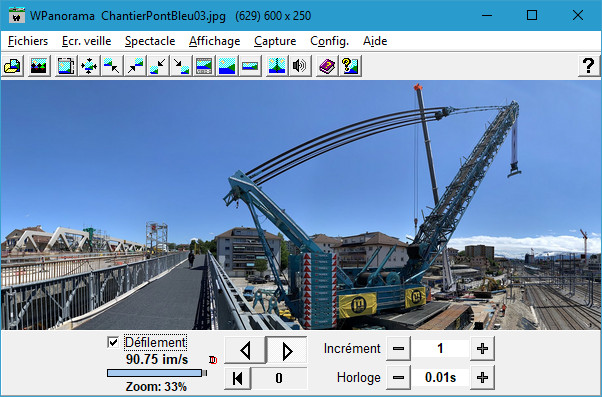
Task: Click the small red marker beside the speed slider
Action: point(213,360)
